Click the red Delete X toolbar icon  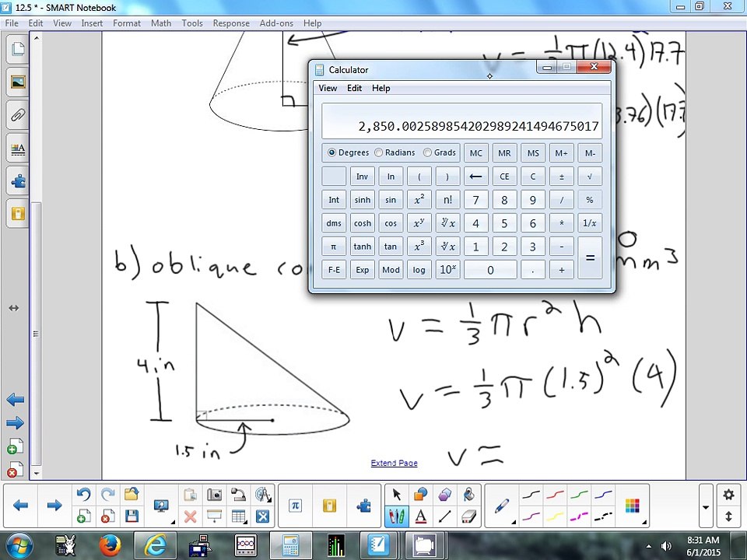pyautogui.click(x=190, y=516)
